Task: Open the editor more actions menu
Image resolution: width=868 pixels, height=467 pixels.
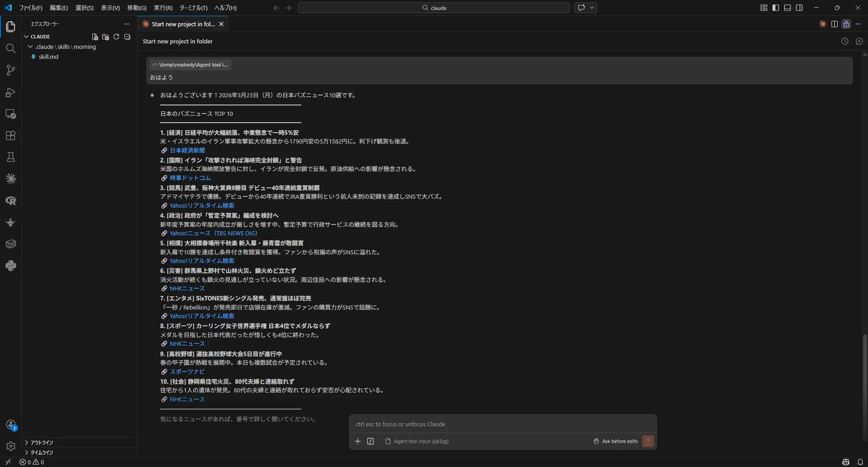Action: 858,24
